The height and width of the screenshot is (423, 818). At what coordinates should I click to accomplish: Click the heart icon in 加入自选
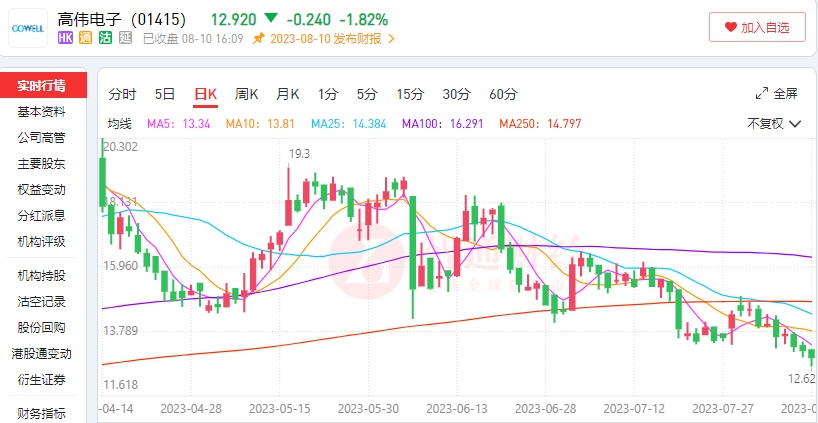[729, 28]
